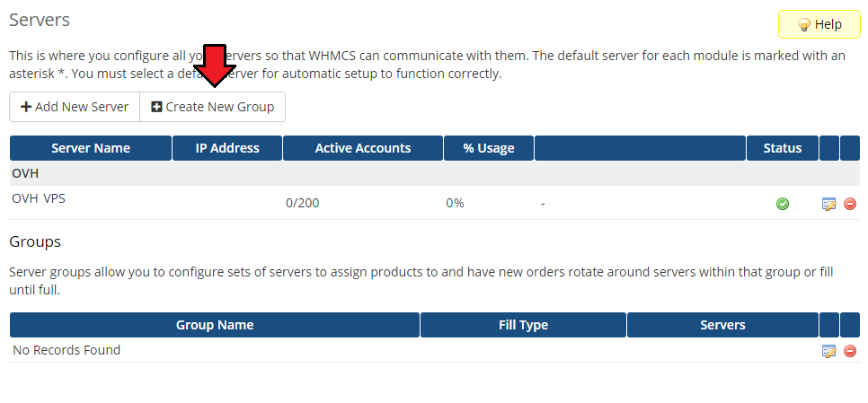The height and width of the screenshot is (403, 868).
Task: Click Servers column header in Groups table
Action: (x=722, y=325)
